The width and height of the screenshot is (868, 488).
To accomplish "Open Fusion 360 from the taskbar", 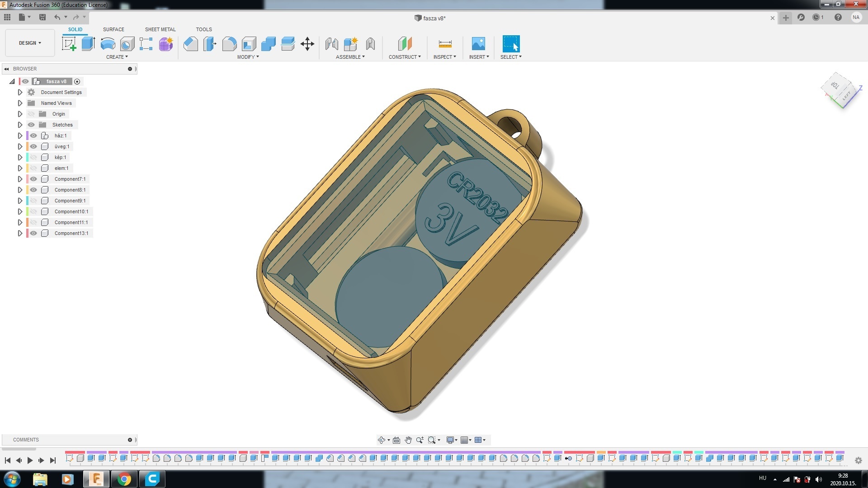I will (x=96, y=479).
